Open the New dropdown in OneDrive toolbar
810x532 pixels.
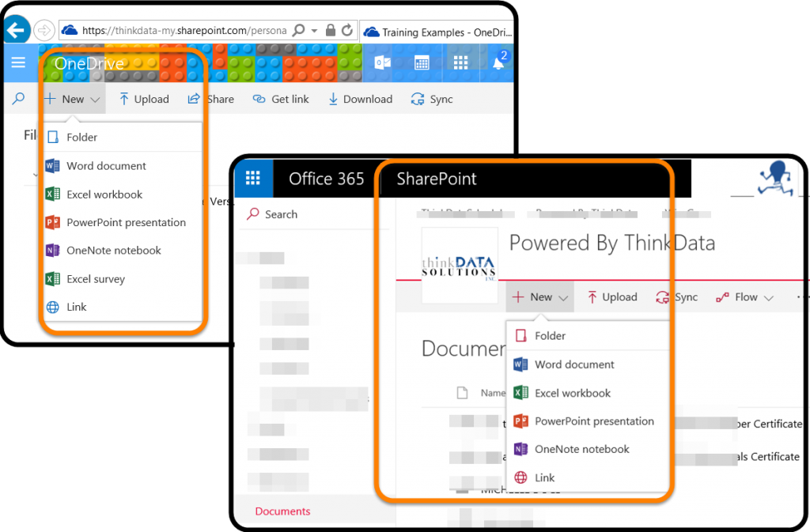(x=73, y=99)
